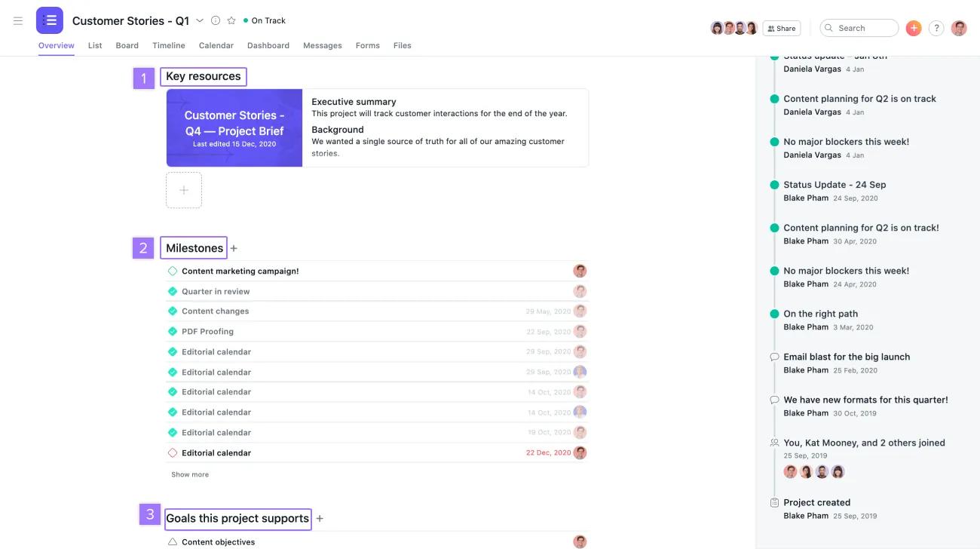
Task: Open the help menu question mark
Action: tap(936, 28)
